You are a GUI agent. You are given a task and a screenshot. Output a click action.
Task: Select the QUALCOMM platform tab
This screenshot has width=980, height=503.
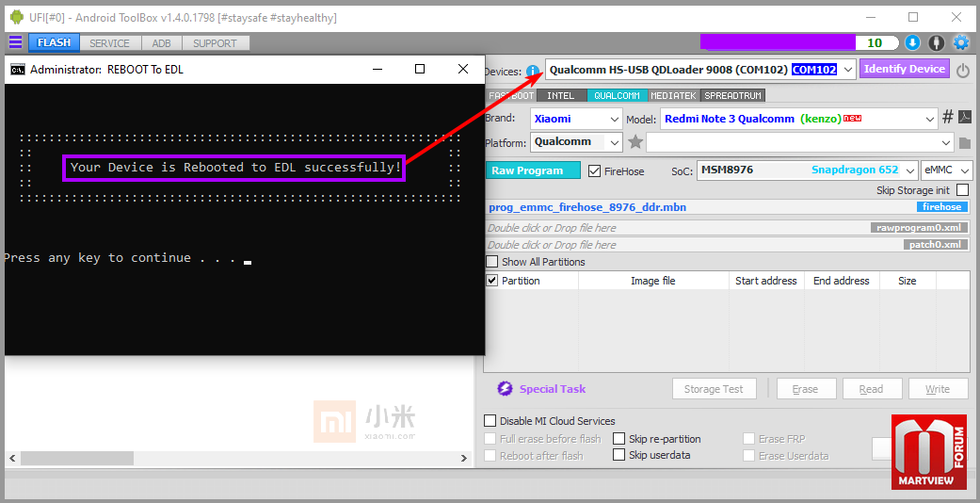tap(617, 96)
